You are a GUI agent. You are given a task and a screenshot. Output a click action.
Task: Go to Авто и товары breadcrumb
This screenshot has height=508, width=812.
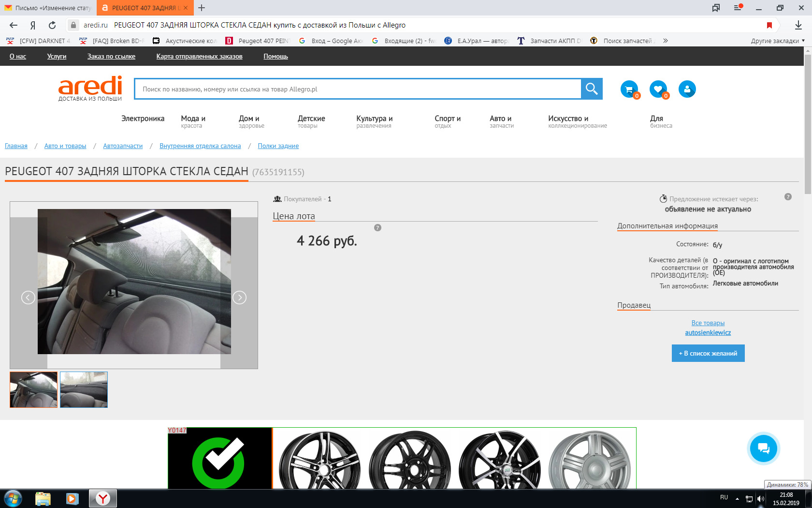(65, 146)
